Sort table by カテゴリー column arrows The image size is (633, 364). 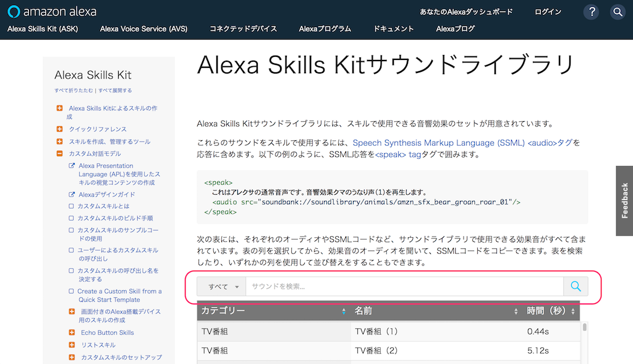point(344,311)
